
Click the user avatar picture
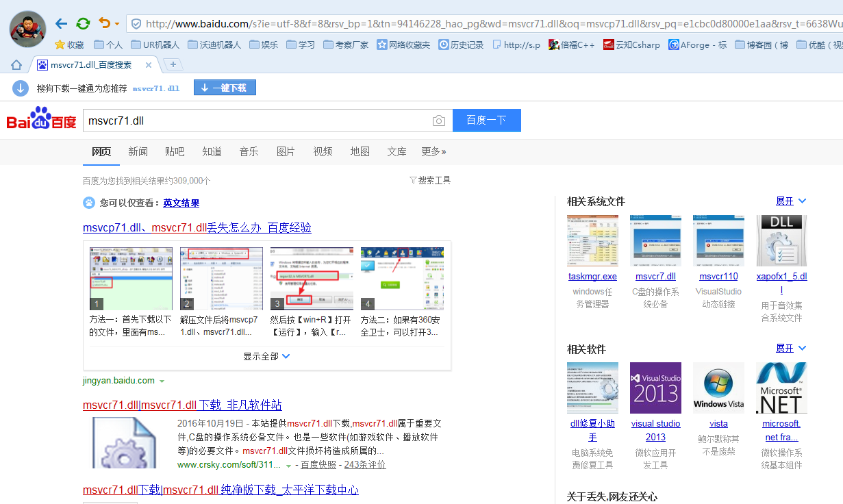tap(27, 28)
